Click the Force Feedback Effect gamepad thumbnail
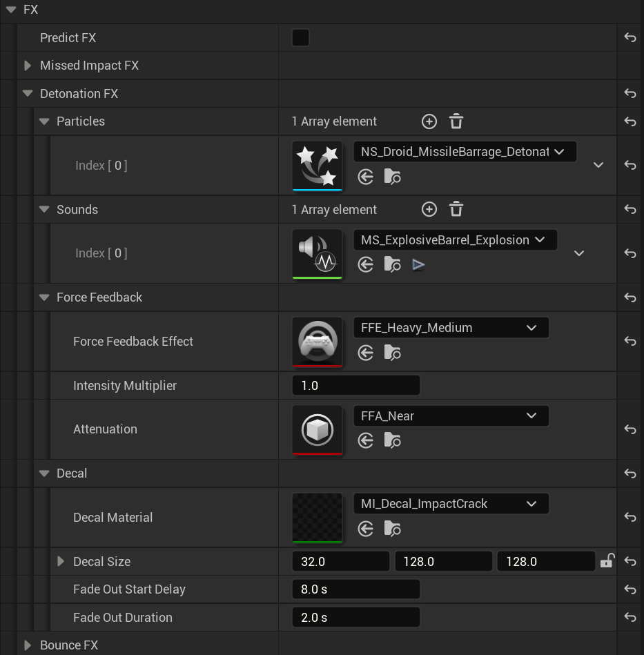Screen dimensions: 644x655 318,342
